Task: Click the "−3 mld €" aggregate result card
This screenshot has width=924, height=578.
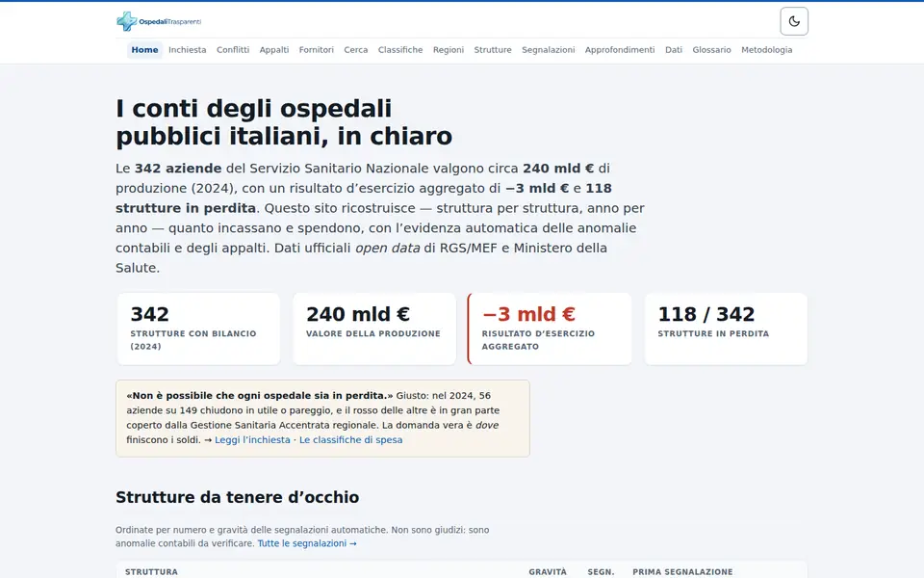Action: (550, 329)
